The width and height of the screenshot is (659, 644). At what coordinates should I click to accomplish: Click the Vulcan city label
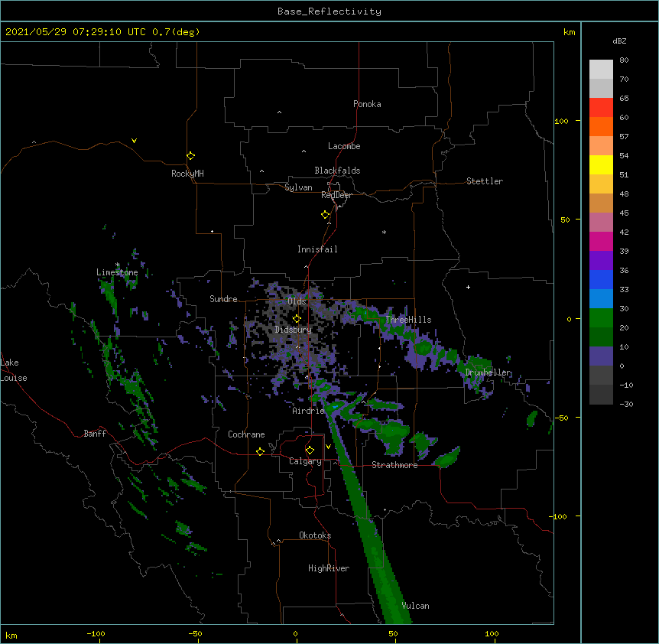pyautogui.click(x=415, y=606)
